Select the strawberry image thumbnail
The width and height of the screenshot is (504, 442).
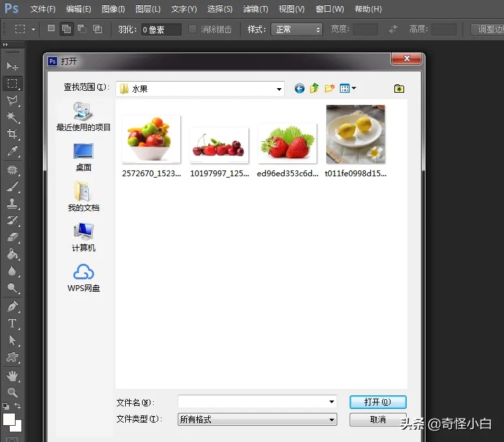click(287, 144)
